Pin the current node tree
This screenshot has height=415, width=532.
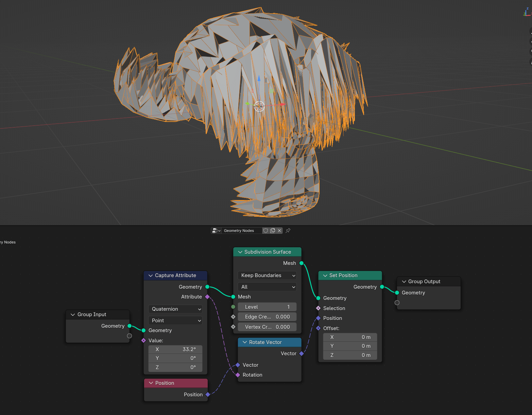tap(288, 231)
